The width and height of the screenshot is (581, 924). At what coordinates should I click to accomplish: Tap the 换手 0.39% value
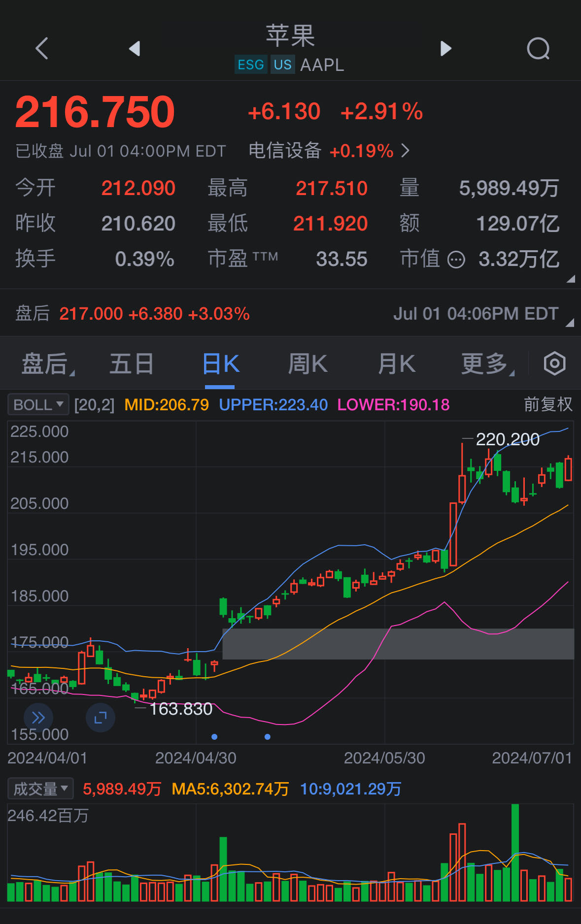point(144,259)
